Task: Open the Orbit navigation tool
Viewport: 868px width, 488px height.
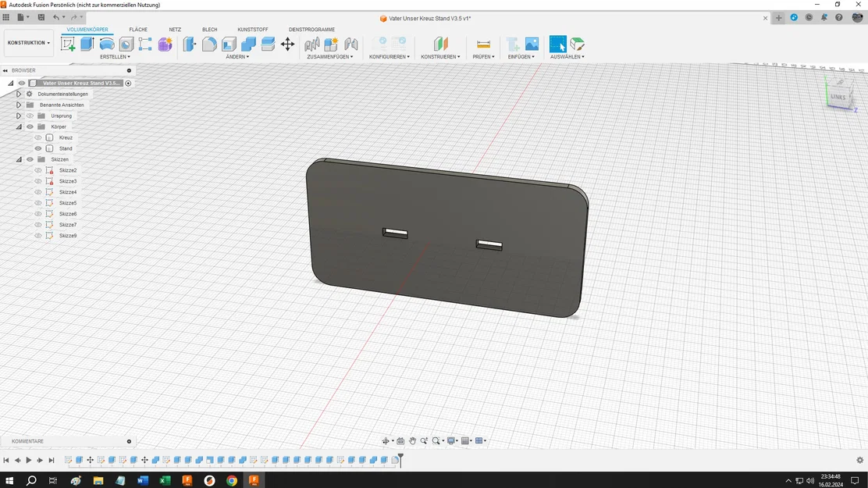Action: click(x=386, y=441)
